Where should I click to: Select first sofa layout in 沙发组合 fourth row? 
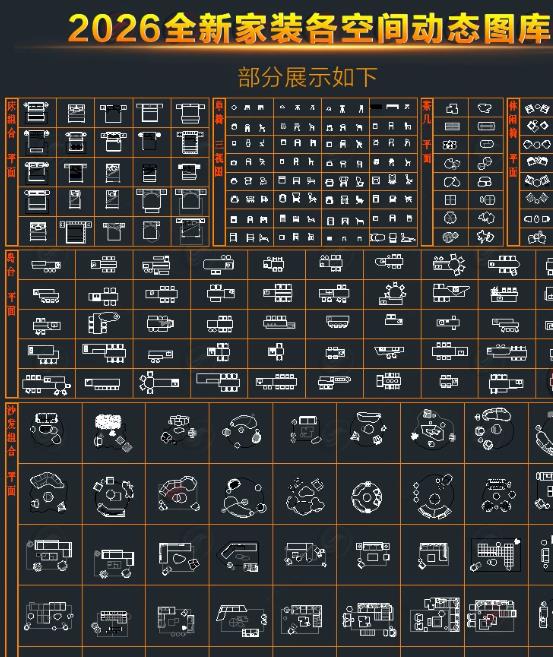[49, 616]
